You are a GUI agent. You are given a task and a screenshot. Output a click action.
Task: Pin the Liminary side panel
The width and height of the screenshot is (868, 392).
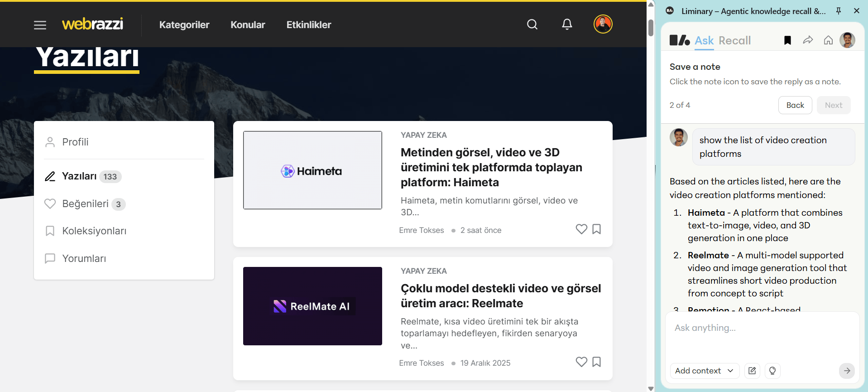(x=839, y=11)
